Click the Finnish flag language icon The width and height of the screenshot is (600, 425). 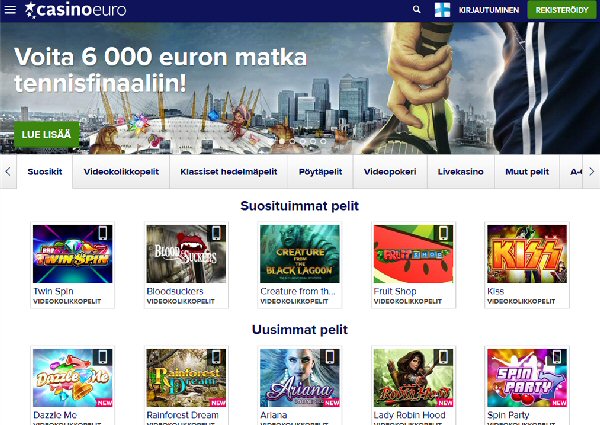pyautogui.click(x=442, y=10)
